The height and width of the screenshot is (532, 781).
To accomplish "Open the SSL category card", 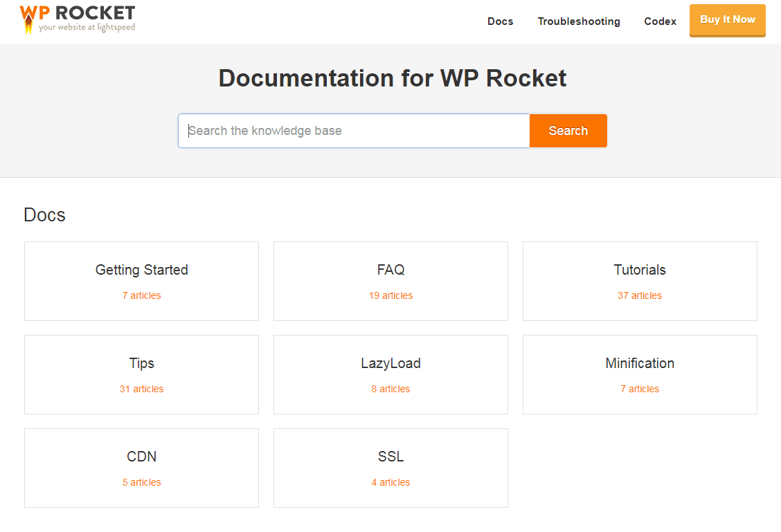I will pos(390,457).
